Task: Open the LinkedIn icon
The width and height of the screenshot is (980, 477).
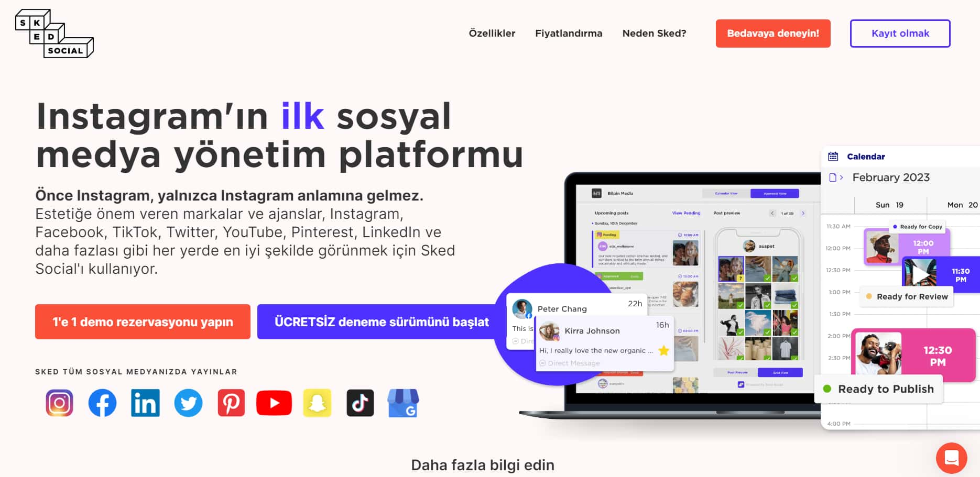Action: pos(145,403)
